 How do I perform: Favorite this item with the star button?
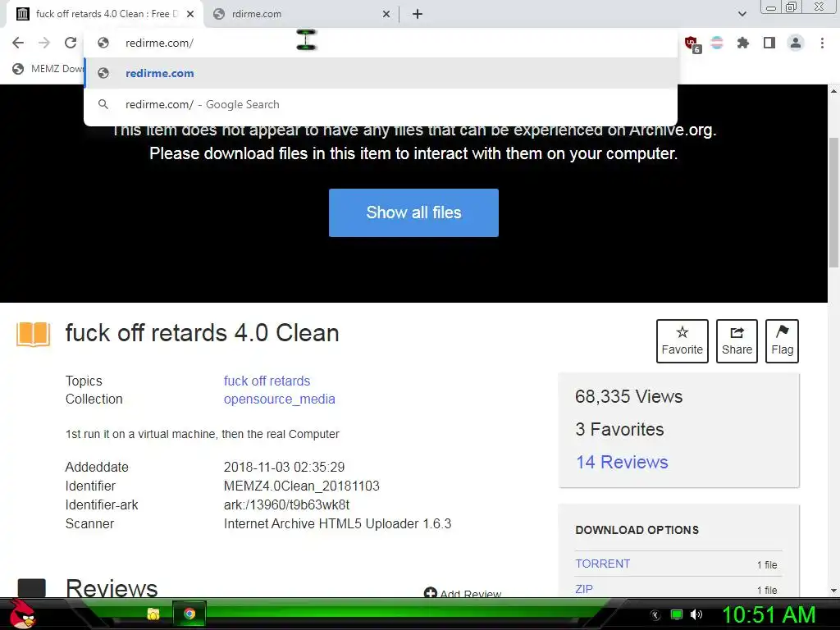click(x=682, y=341)
